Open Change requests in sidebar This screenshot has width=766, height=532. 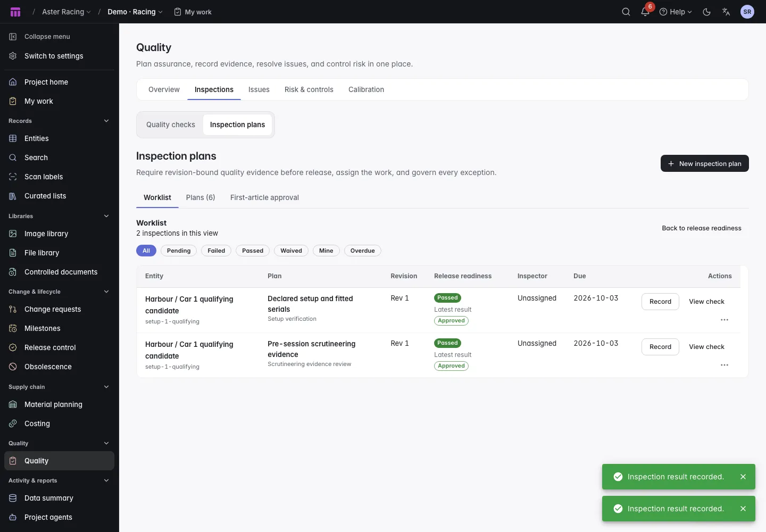tap(59, 309)
